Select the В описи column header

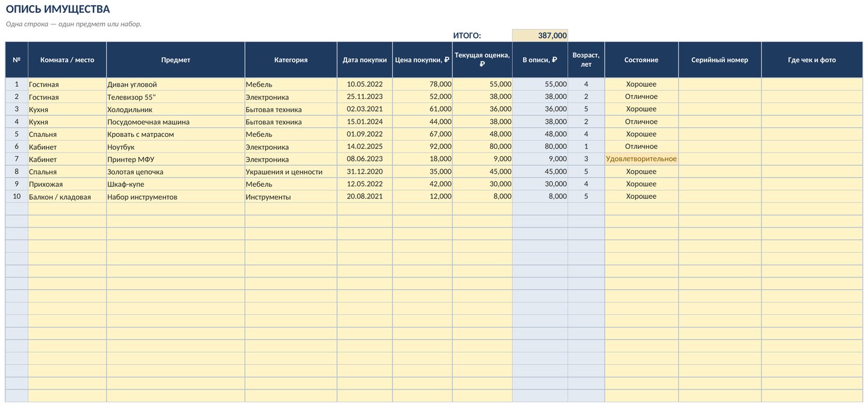[540, 60]
